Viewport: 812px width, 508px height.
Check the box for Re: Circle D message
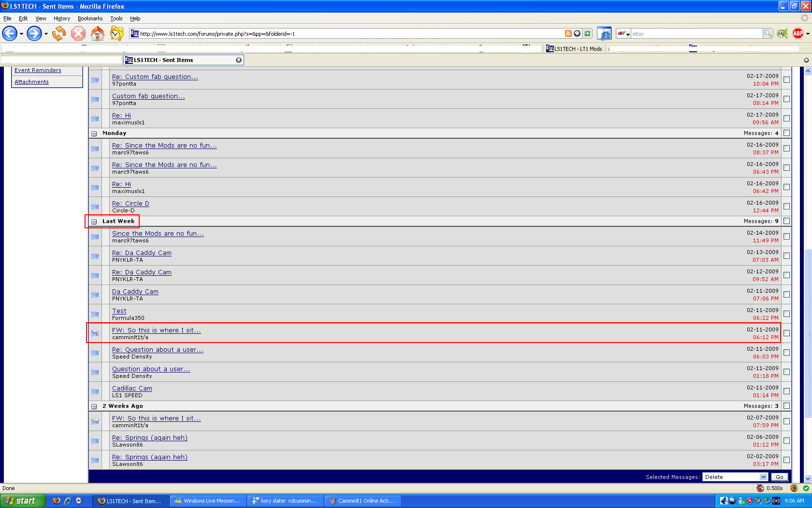786,207
